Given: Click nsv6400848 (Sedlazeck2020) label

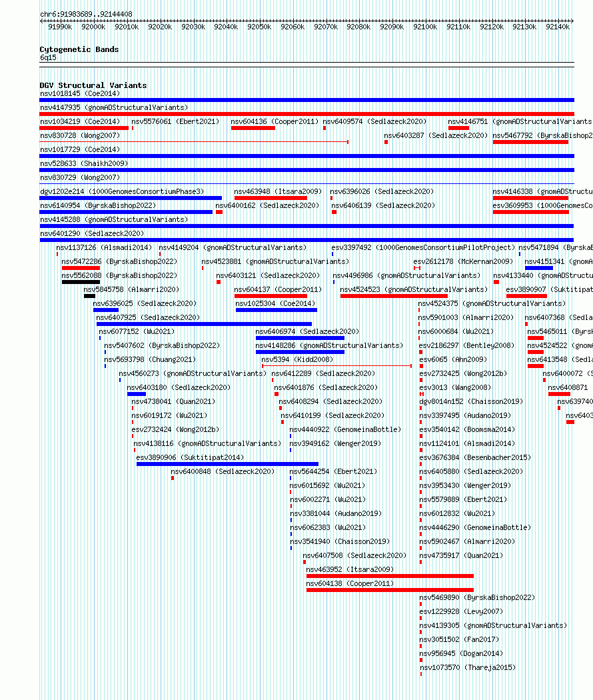Looking at the screenshot, I should (223, 472).
